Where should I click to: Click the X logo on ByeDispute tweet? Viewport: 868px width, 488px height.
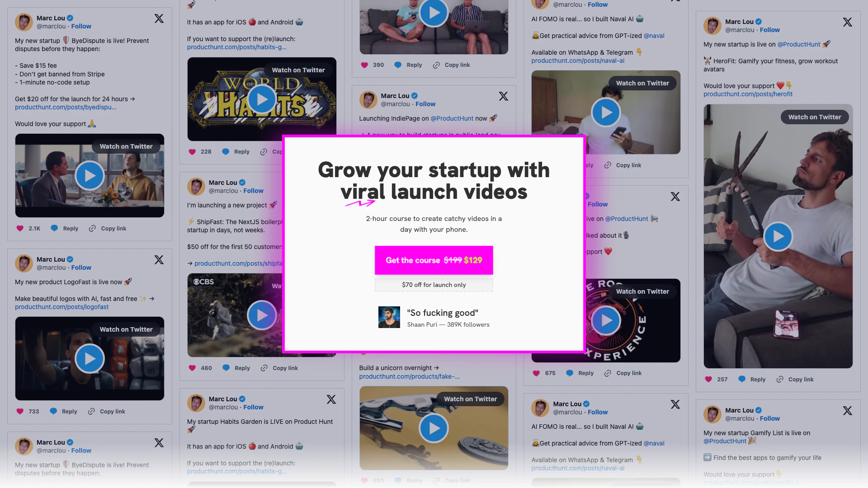point(159,19)
